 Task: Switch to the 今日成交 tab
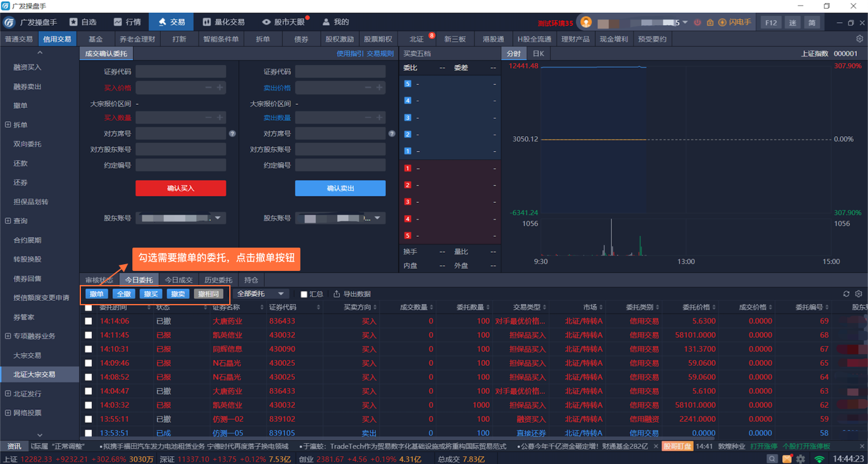pos(178,280)
